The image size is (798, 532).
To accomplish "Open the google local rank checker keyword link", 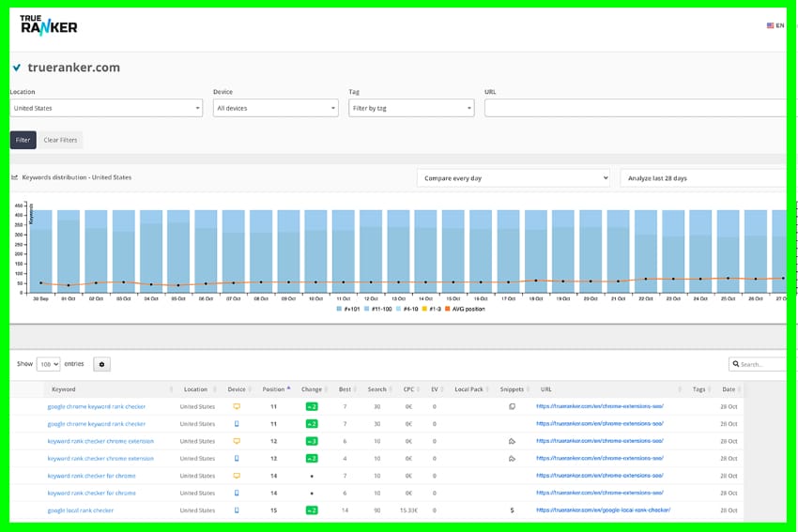I will (x=81, y=510).
